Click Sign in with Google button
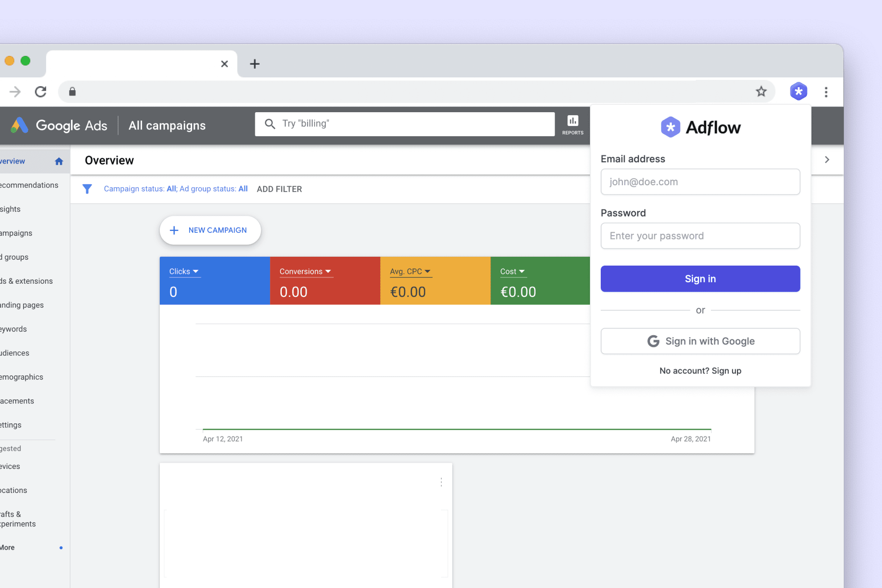Viewport: 882px width, 588px height. tap(700, 341)
